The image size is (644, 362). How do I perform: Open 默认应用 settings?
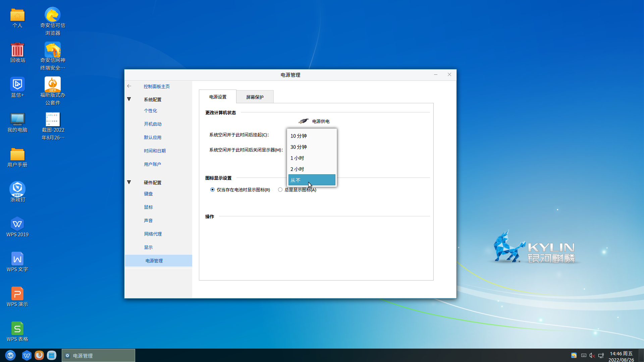coord(153,137)
